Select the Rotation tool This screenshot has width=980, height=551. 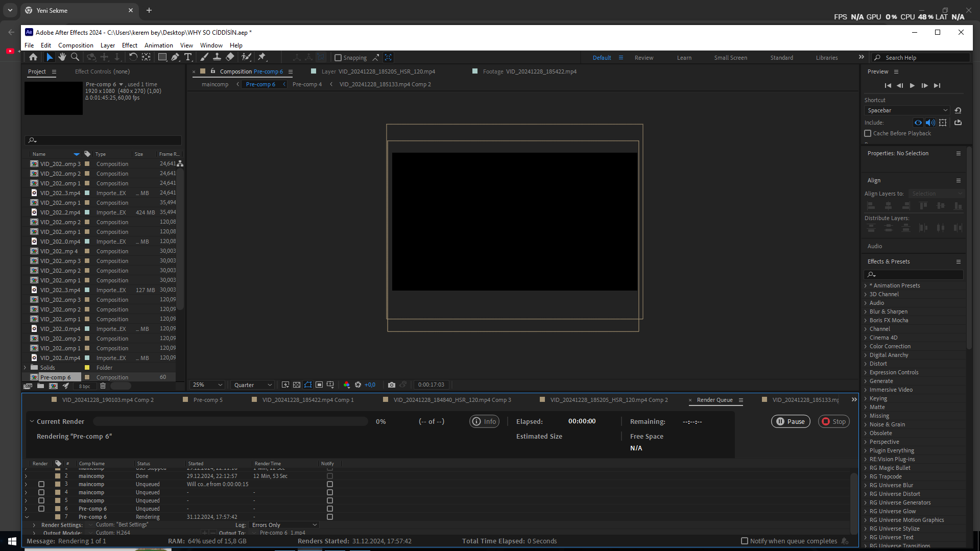[133, 57]
